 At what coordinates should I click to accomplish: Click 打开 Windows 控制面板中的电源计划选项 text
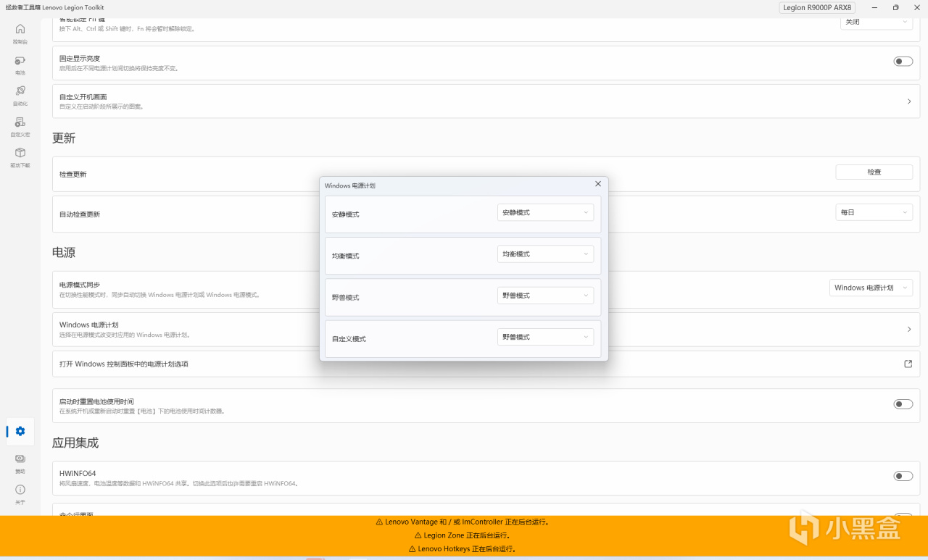(124, 364)
